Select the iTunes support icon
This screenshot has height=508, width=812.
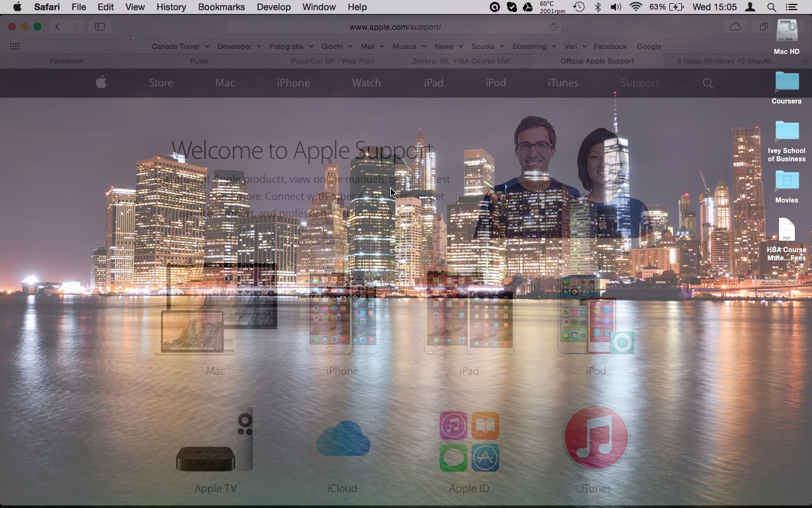point(595,437)
